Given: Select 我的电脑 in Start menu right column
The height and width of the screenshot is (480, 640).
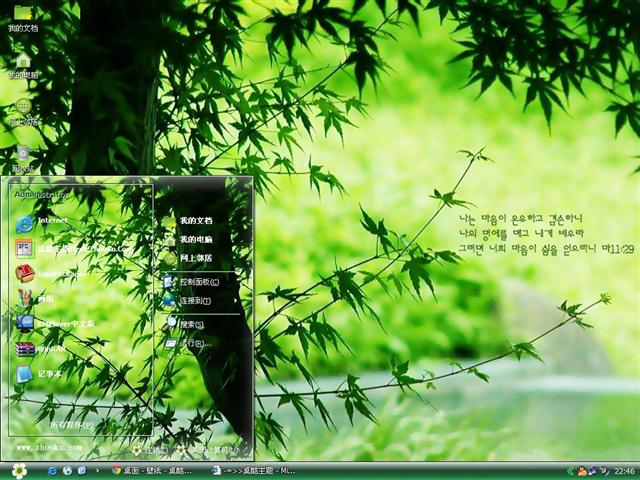Looking at the screenshot, I should [x=188, y=240].
